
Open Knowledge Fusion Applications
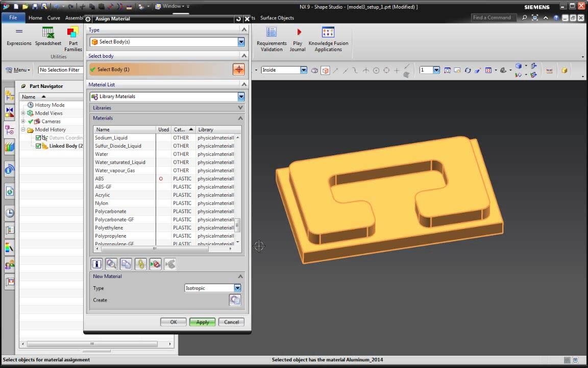(328, 39)
